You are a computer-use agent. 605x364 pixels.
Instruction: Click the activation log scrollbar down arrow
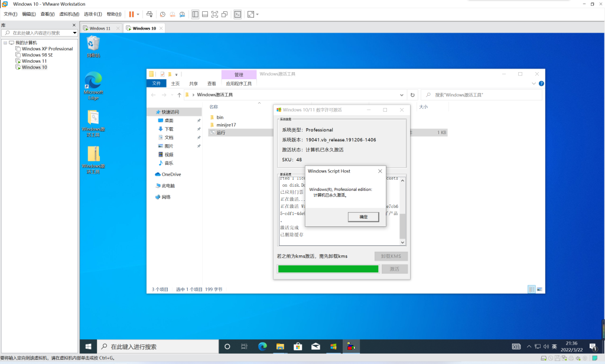(x=402, y=242)
